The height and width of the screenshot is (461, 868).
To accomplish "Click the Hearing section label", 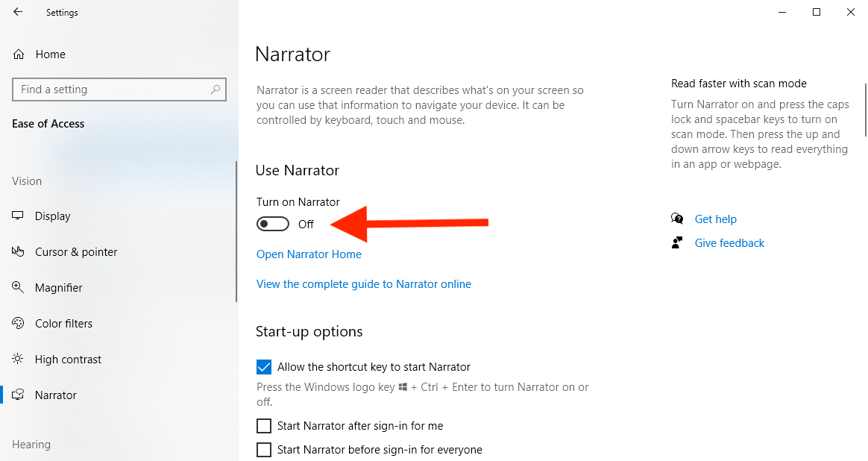I will tap(31, 445).
